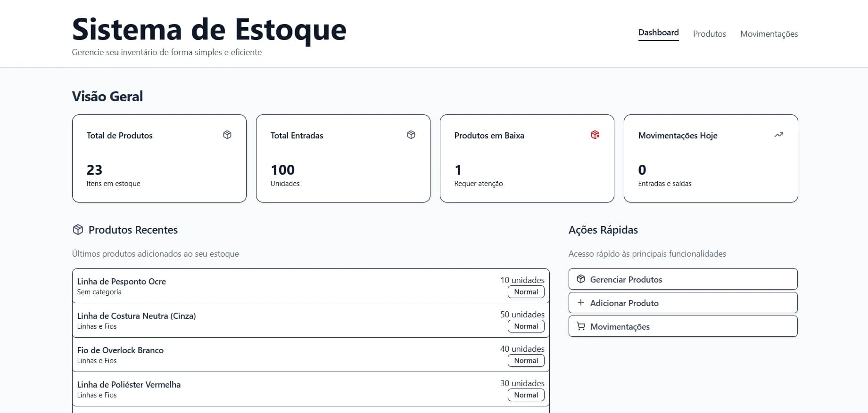Click the value 23 in Total de Produtos
868x413 pixels.
point(94,170)
